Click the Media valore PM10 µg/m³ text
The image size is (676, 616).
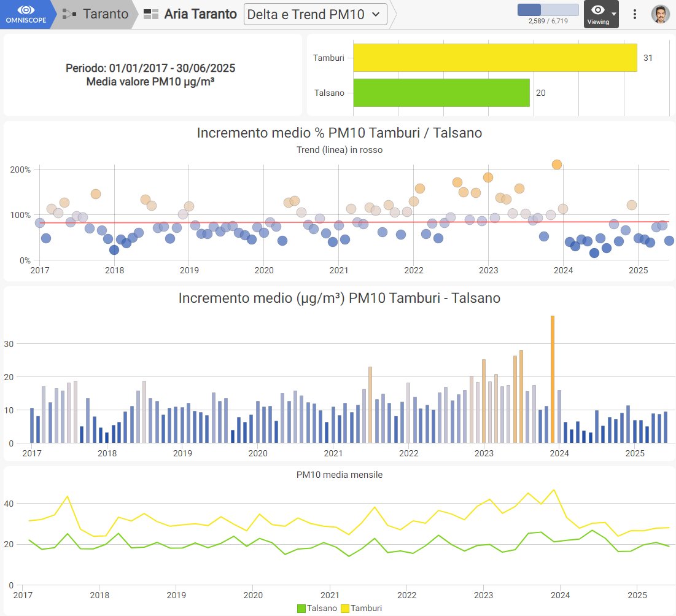coord(150,82)
